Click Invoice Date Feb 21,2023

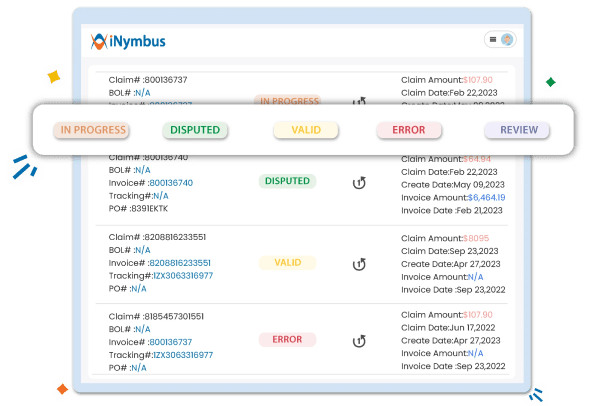[x=452, y=210]
